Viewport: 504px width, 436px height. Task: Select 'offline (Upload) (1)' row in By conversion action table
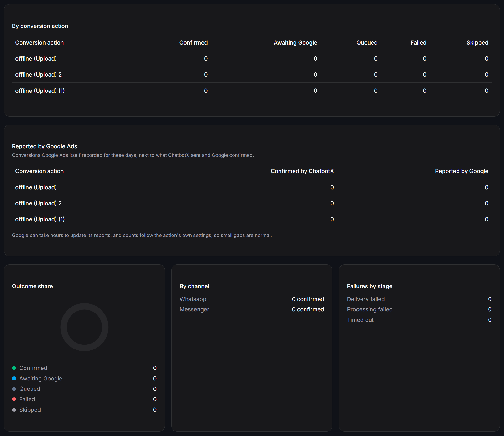[252, 91]
